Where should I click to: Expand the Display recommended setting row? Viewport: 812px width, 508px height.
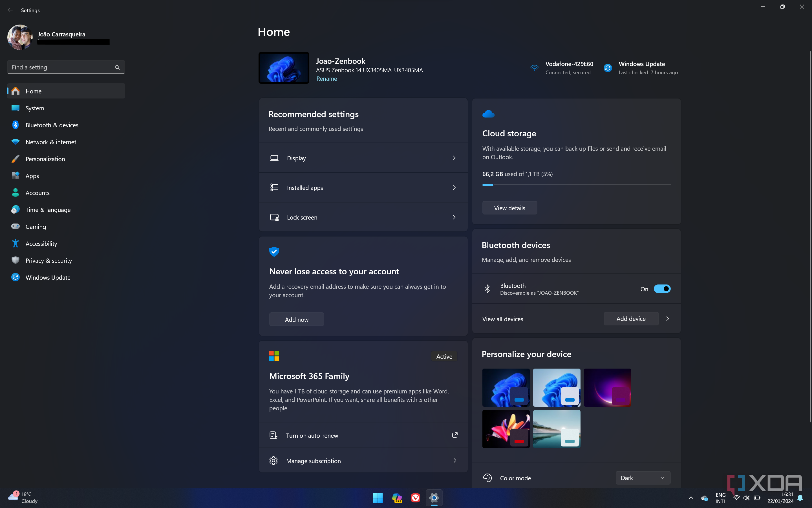363,158
